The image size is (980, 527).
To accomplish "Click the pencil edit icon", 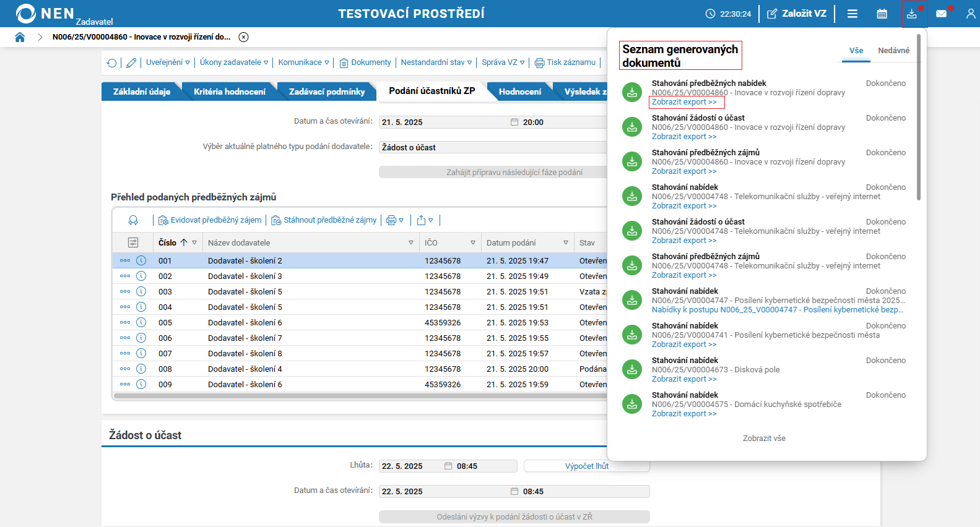I will pyautogui.click(x=131, y=63).
